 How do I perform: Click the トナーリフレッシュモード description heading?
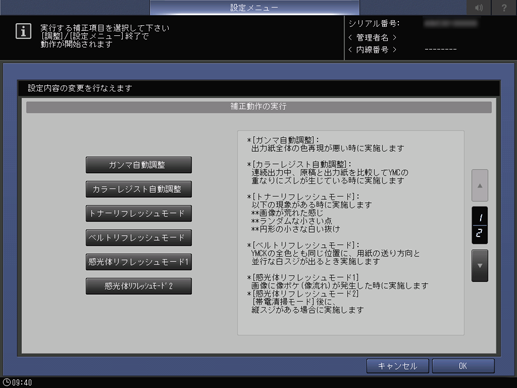(x=303, y=197)
